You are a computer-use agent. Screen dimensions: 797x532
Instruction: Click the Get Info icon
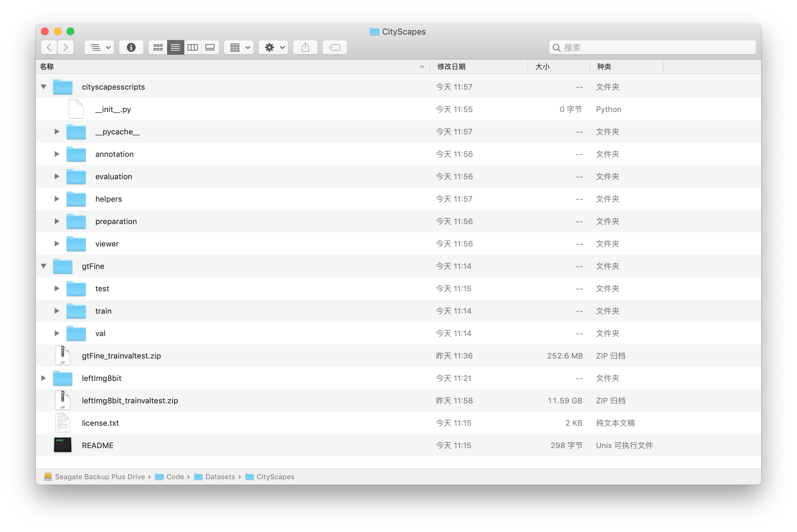(131, 47)
